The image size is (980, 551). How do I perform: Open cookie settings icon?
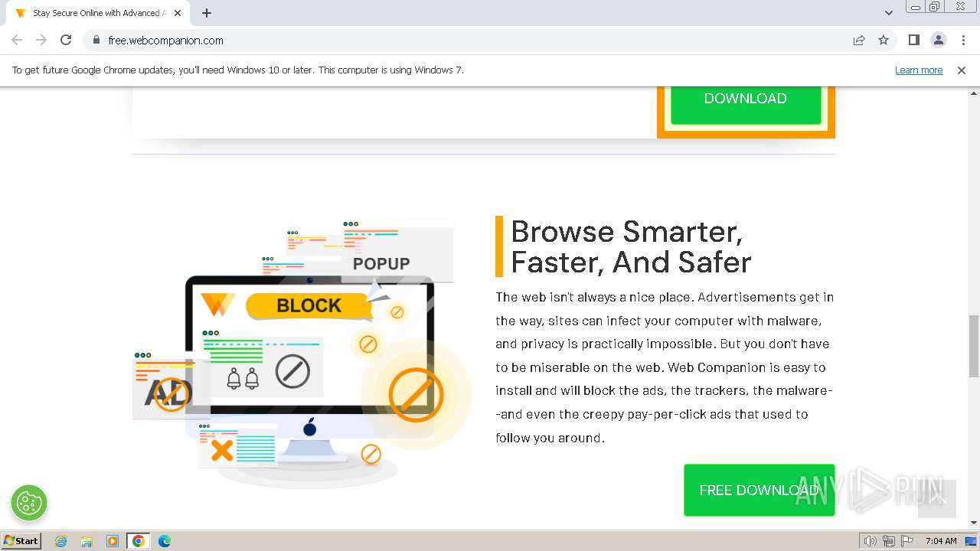click(29, 503)
